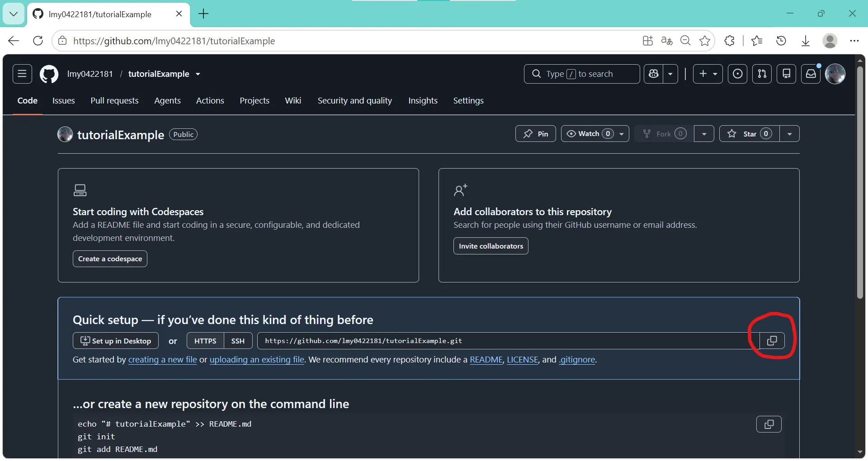Open the Copilot chat icon

[654, 74]
